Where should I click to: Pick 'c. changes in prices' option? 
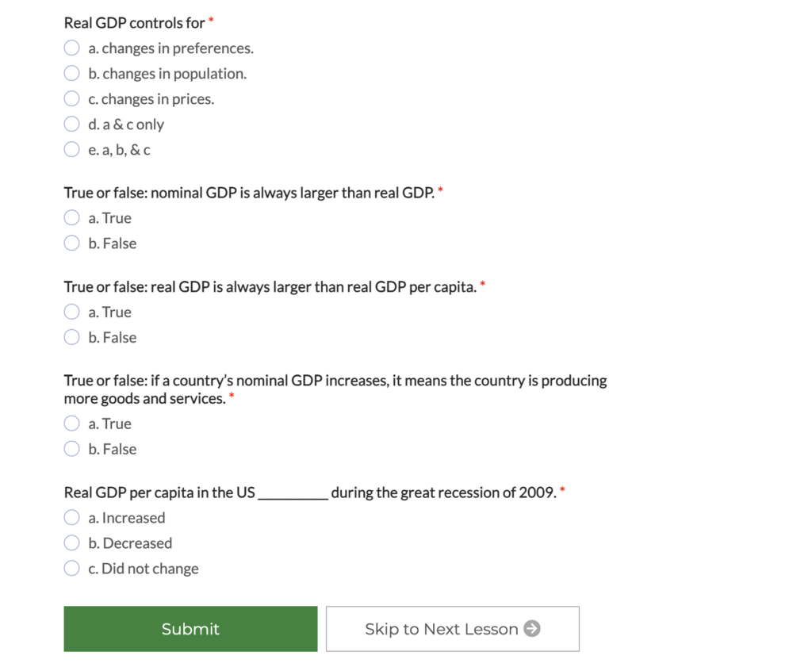click(72, 99)
